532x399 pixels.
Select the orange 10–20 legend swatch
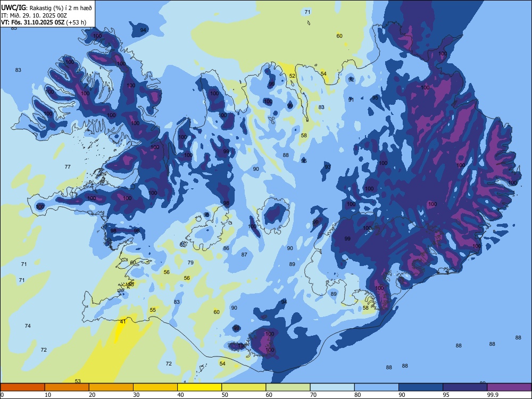(x=67, y=387)
